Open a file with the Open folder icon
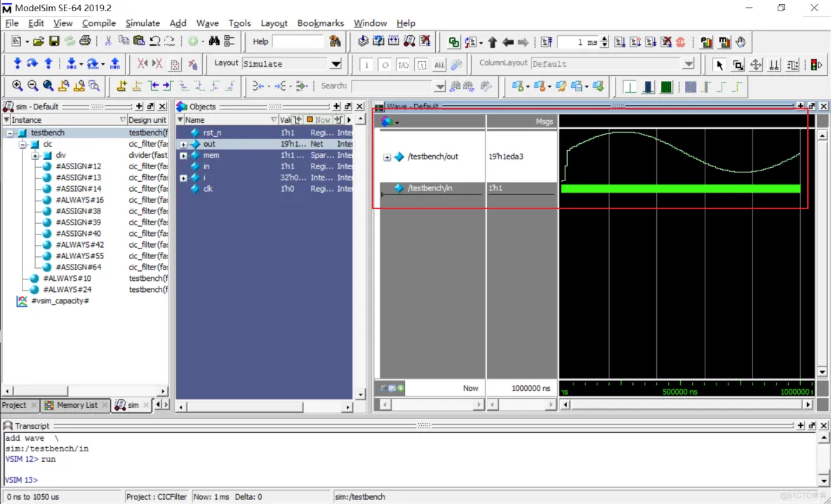This screenshot has height=504, width=831. (38, 41)
